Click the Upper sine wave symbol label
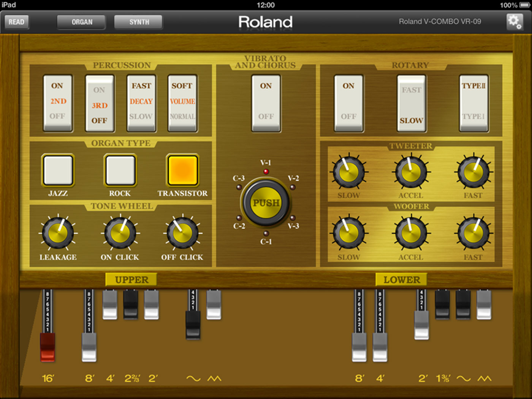This screenshot has height=399, width=532. click(x=193, y=378)
